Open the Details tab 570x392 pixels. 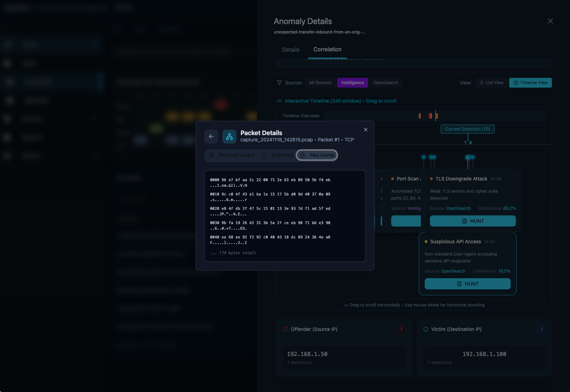click(290, 50)
